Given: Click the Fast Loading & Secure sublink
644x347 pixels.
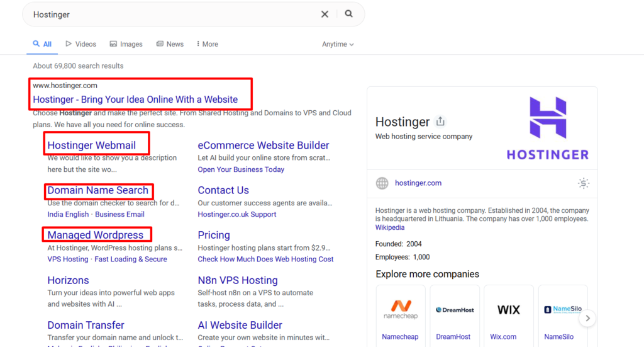Looking at the screenshot, I should pyautogui.click(x=131, y=259).
